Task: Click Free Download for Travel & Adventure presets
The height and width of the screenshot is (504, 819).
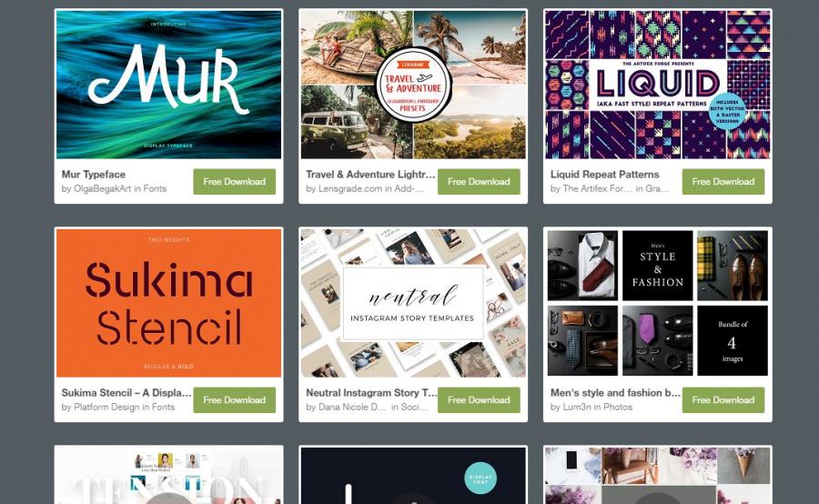Action: 479,182
